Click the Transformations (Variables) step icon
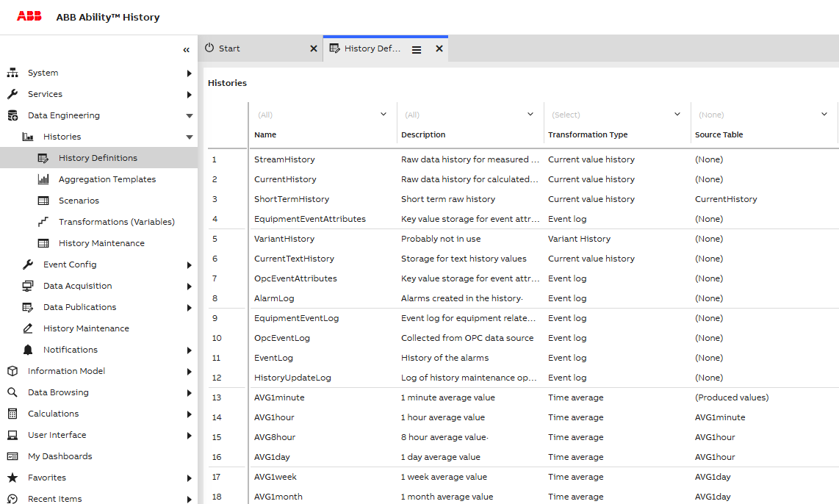The height and width of the screenshot is (504, 839). 43,221
